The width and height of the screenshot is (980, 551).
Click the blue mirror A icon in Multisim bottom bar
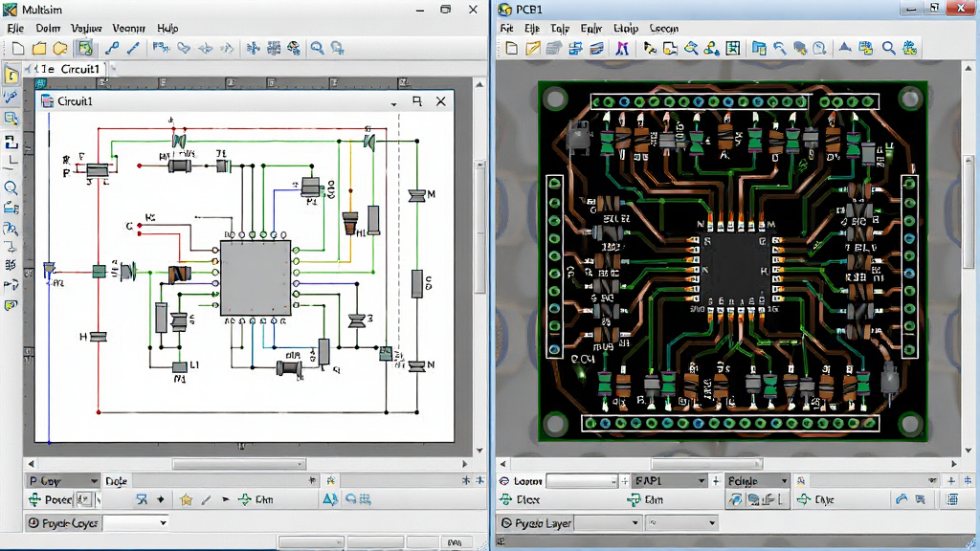[330, 499]
